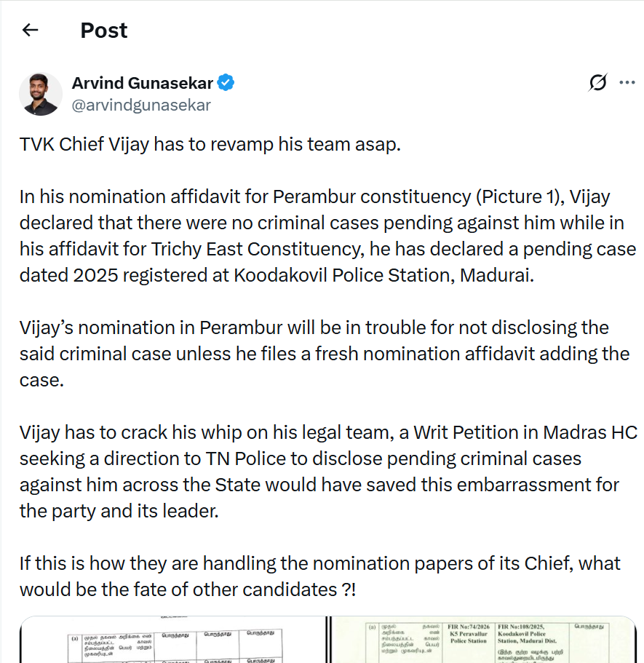Open Grok explanation icon for this post
The width and height of the screenshot is (644, 663).
[597, 83]
